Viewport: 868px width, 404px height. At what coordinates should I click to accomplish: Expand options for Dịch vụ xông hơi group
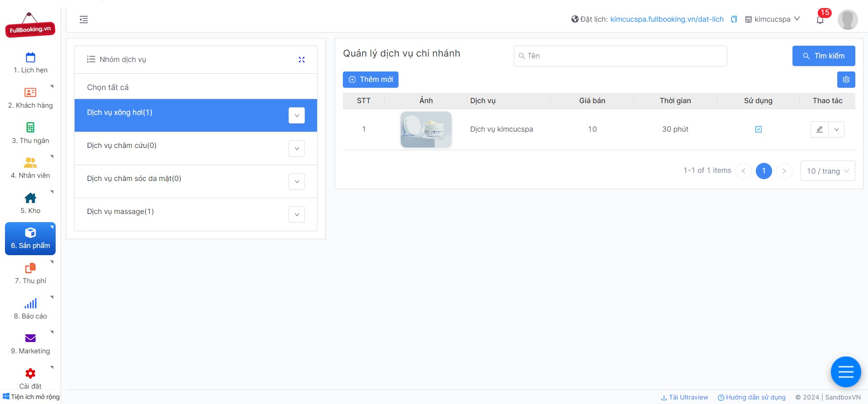point(297,115)
